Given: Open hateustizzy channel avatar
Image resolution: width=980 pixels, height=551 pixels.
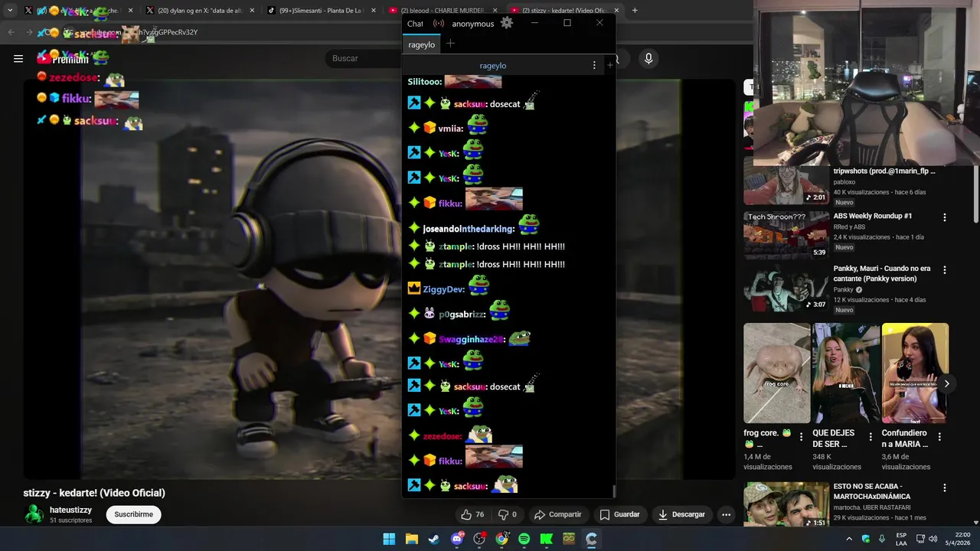Looking at the screenshot, I should pyautogui.click(x=34, y=514).
